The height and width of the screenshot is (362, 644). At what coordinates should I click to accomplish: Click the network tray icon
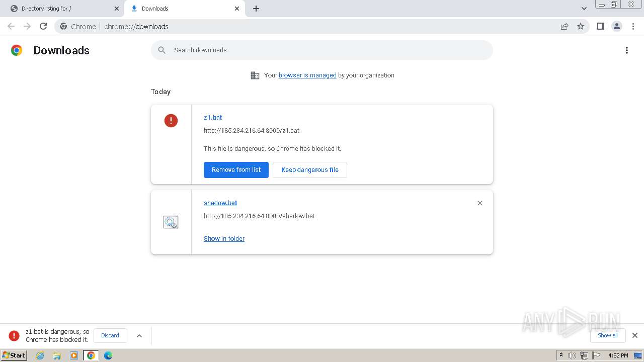[584, 355]
